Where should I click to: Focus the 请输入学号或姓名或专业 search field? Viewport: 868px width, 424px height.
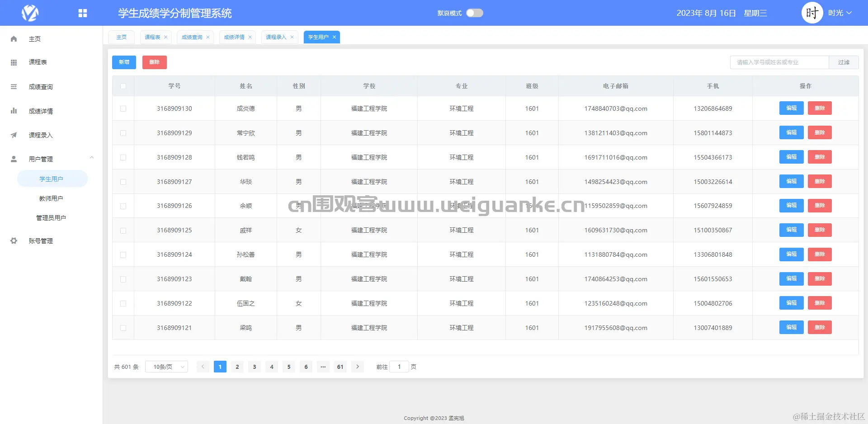click(779, 62)
